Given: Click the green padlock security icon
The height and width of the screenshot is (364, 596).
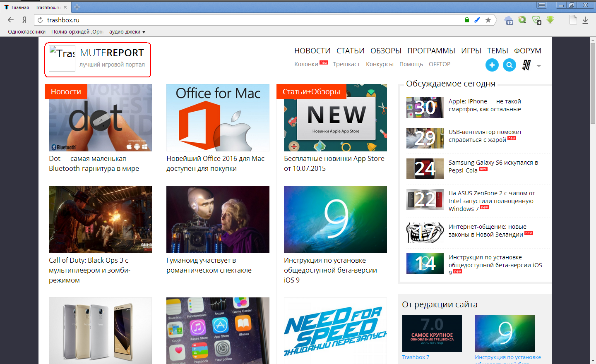Looking at the screenshot, I should coord(467,20).
